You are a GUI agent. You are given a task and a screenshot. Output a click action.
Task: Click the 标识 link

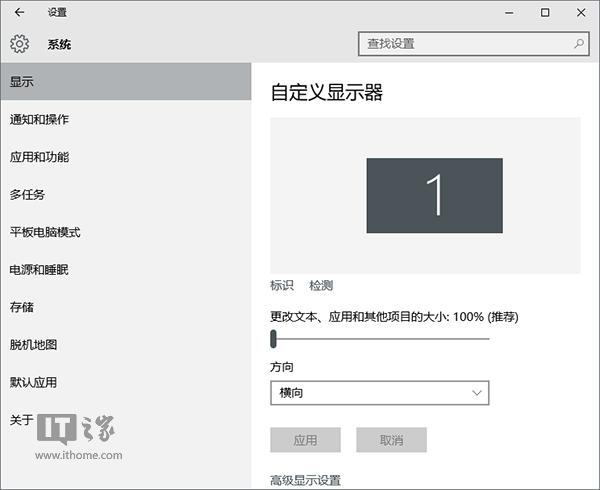coord(282,286)
